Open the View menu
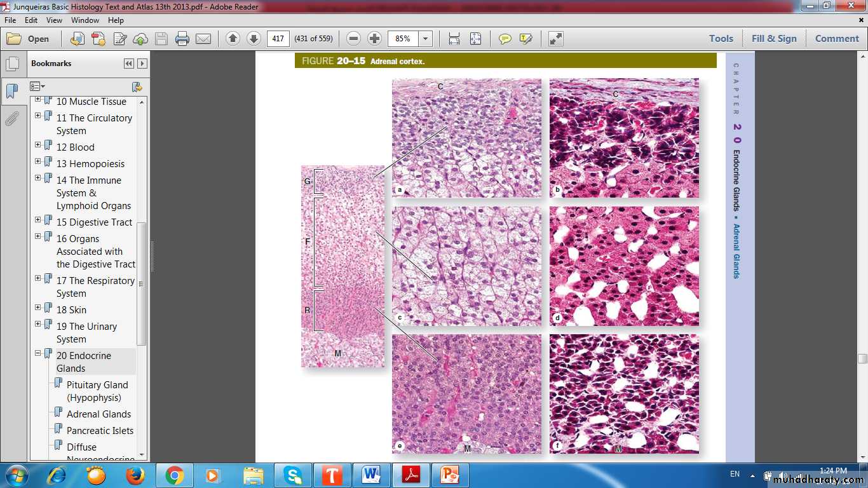The width and height of the screenshot is (868, 488). tap(54, 20)
